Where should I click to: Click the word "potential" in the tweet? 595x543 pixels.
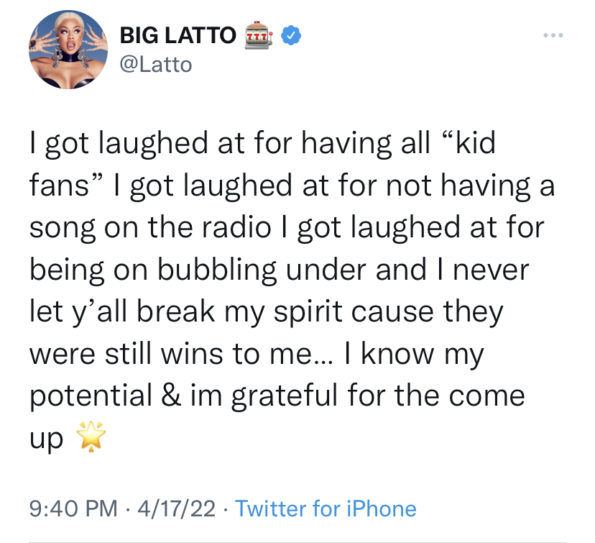point(91,397)
